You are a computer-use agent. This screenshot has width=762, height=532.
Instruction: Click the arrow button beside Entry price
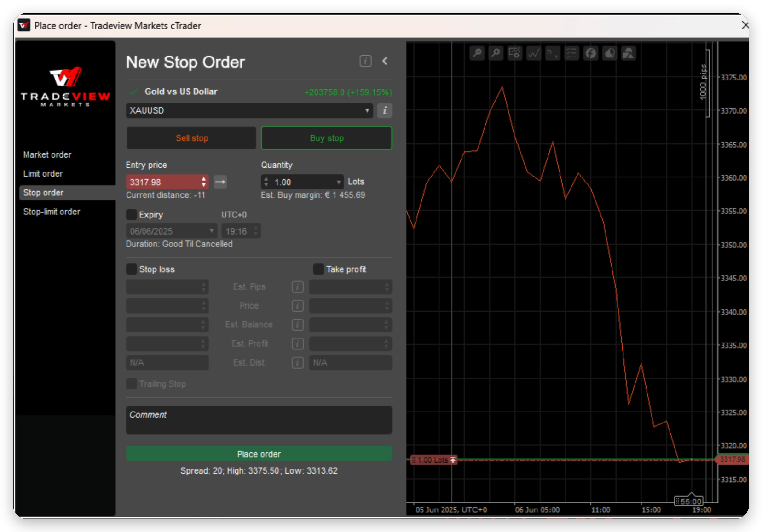pyautogui.click(x=220, y=182)
